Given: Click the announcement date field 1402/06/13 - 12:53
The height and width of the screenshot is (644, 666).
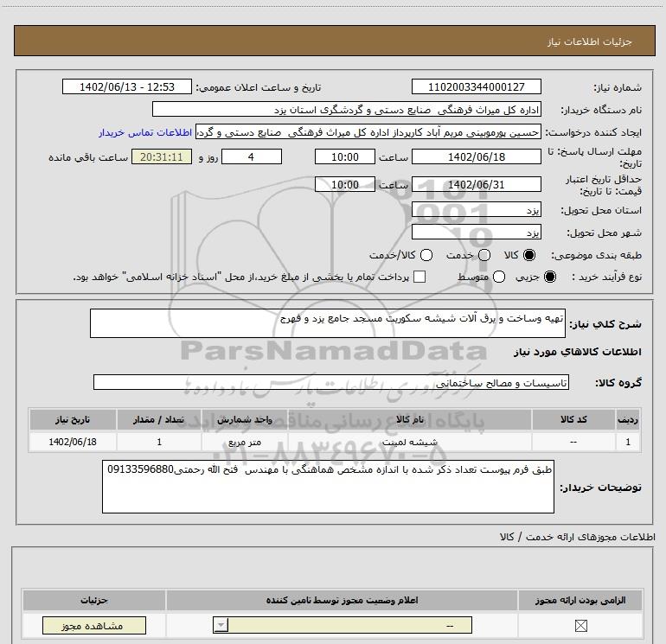Looking at the screenshot, I should 127,86.
